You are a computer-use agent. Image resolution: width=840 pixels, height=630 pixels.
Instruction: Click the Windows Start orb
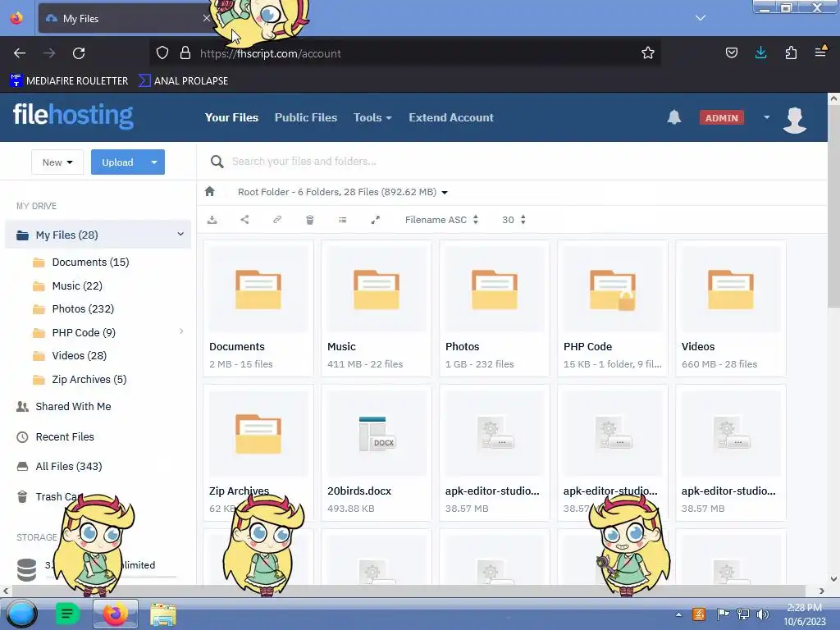pyautogui.click(x=21, y=614)
